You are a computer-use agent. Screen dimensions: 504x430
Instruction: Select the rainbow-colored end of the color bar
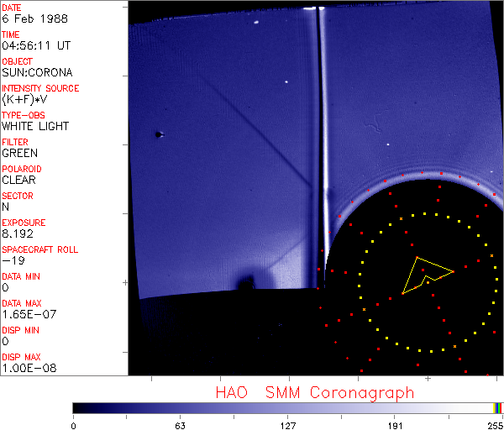498,407
